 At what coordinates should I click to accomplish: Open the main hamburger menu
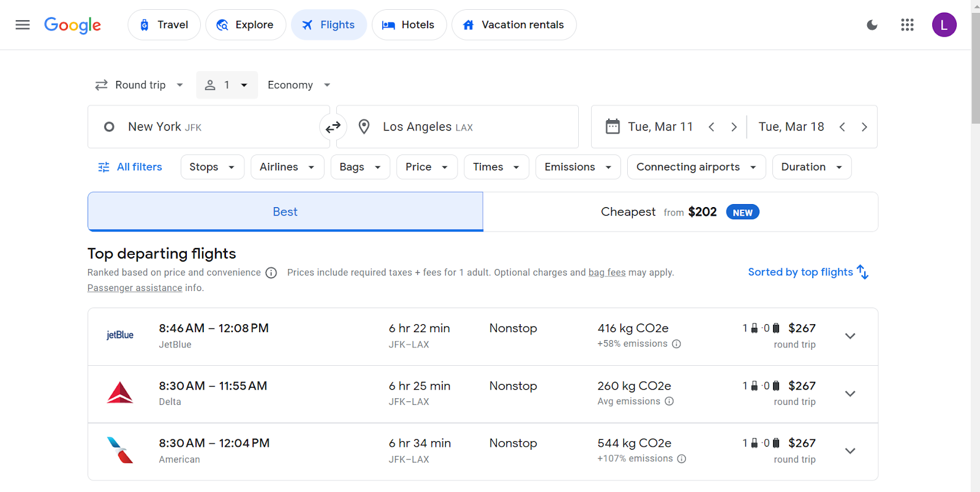click(23, 25)
